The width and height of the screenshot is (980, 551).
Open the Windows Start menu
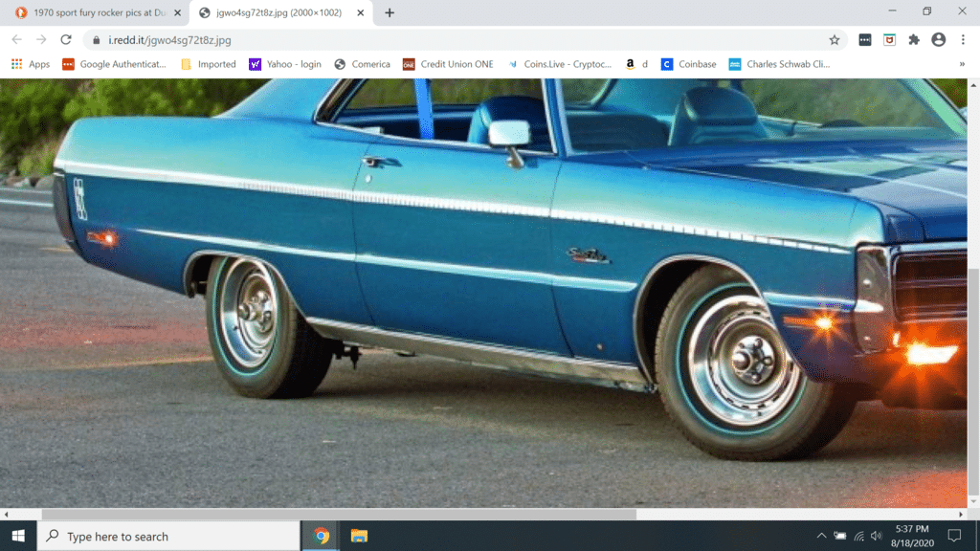(18, 536)
